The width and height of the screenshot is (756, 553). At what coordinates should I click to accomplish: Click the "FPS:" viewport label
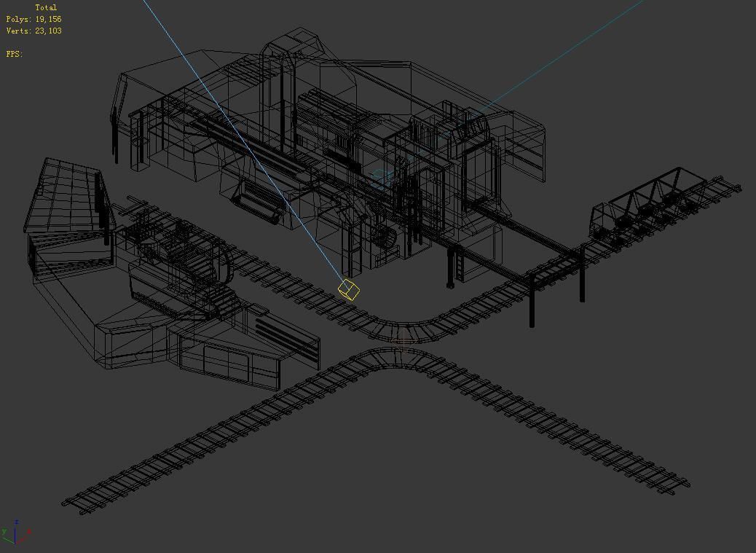[x=15, y=54]
